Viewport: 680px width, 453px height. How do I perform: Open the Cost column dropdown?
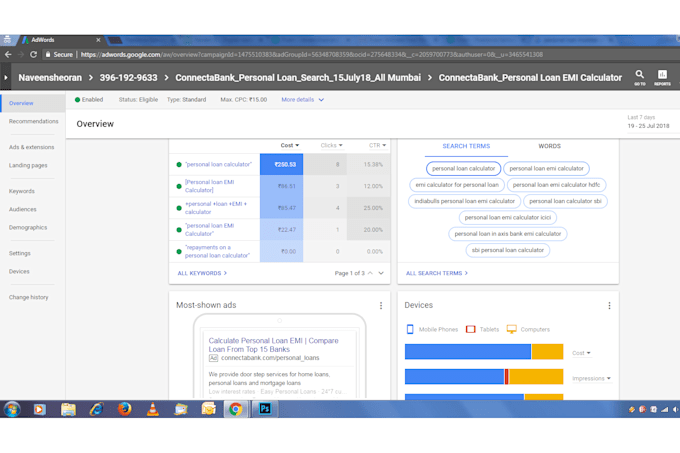coord(290,145)
